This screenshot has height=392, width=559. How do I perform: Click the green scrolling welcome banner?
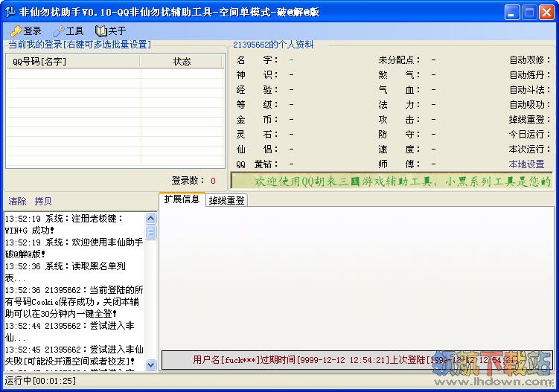pos(392,181)
